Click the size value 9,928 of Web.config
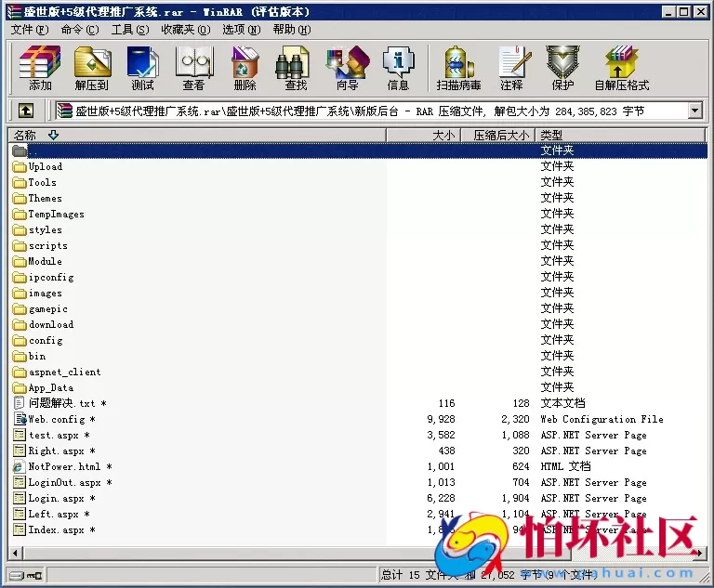714x588 pixels. (x=441, y=419)
